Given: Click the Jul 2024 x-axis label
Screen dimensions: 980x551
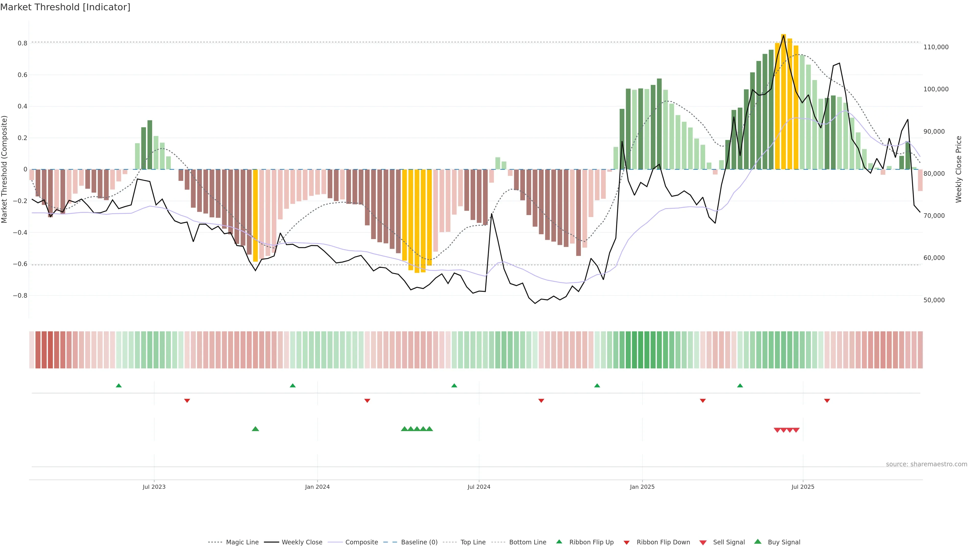Looking at the screenshot, I should 479,487.
